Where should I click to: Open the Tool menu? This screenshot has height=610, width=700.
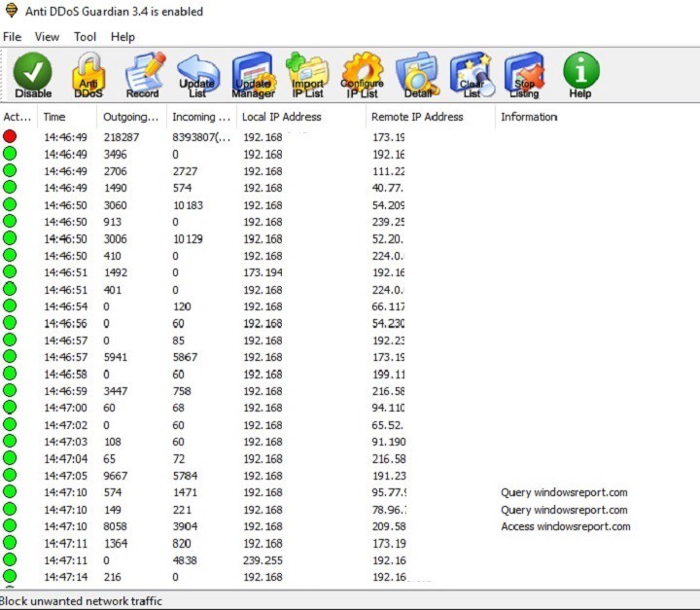(85, 37)
